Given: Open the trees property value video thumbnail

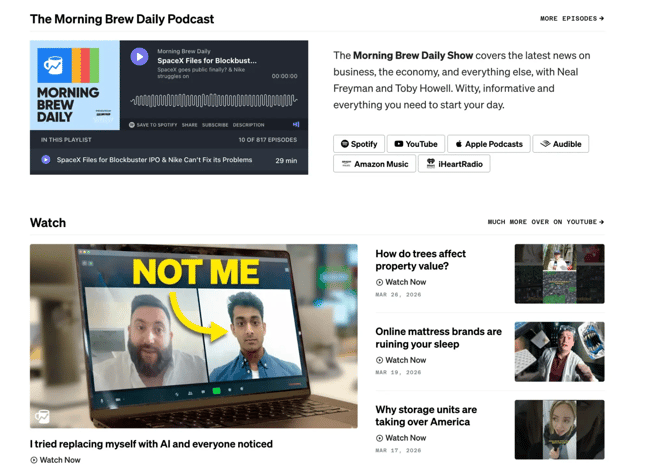Looking at the screenshot, I should tap(560, 274).
